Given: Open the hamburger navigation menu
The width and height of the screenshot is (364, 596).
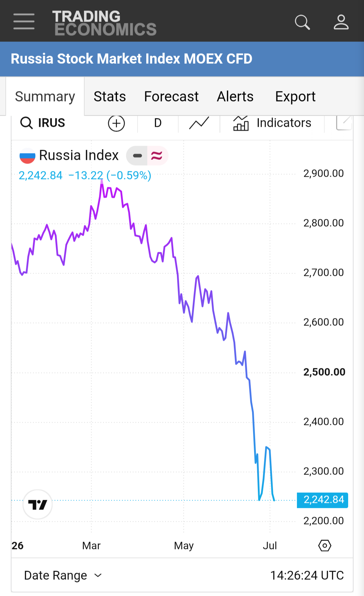Looking at the screenshot, I should 24,22.
